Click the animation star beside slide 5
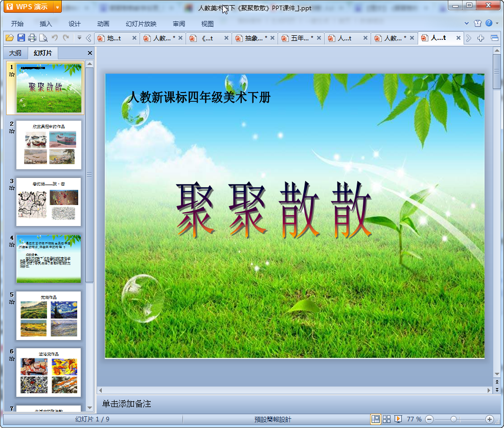The image size is (504, 428). [12, 302]
